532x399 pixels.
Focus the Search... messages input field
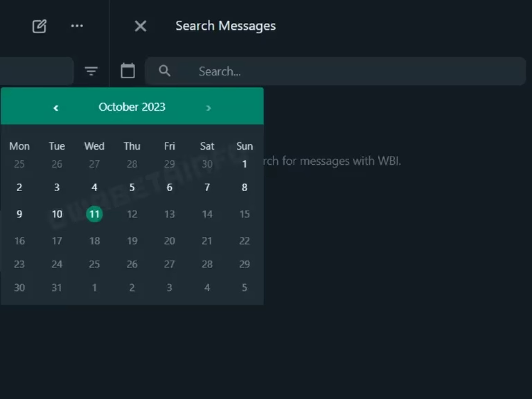coord(335,71)
